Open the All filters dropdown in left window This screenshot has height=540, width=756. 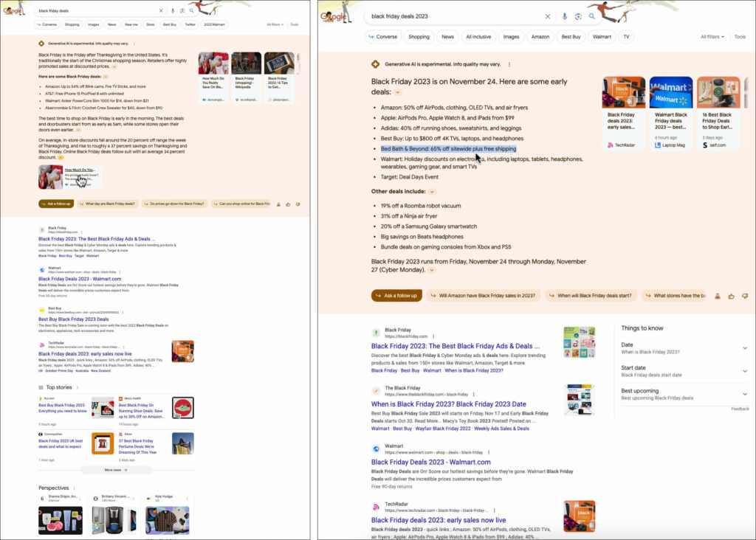[x=275, y=24]
